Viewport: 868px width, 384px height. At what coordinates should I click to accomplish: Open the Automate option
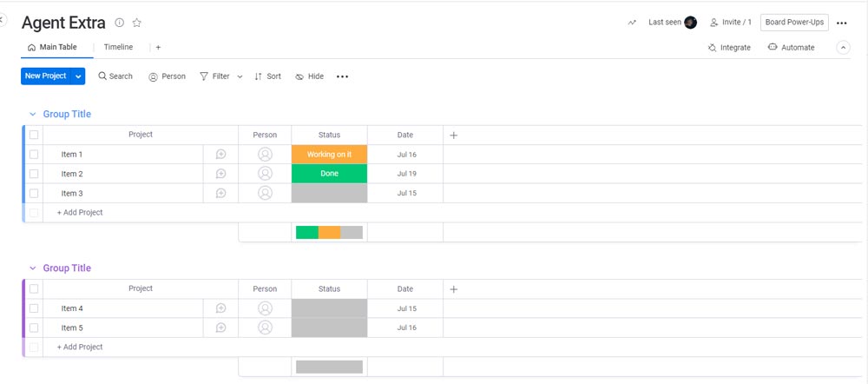pos(791,48)
